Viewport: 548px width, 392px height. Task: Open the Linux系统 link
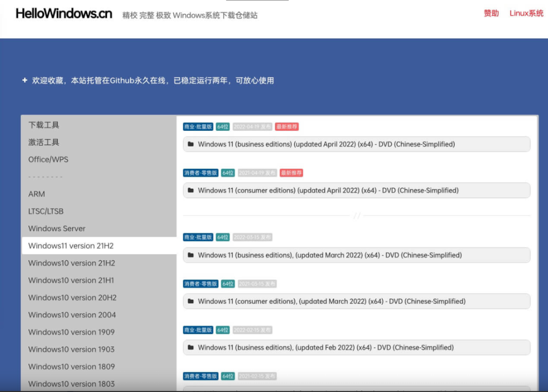point(526,13)
